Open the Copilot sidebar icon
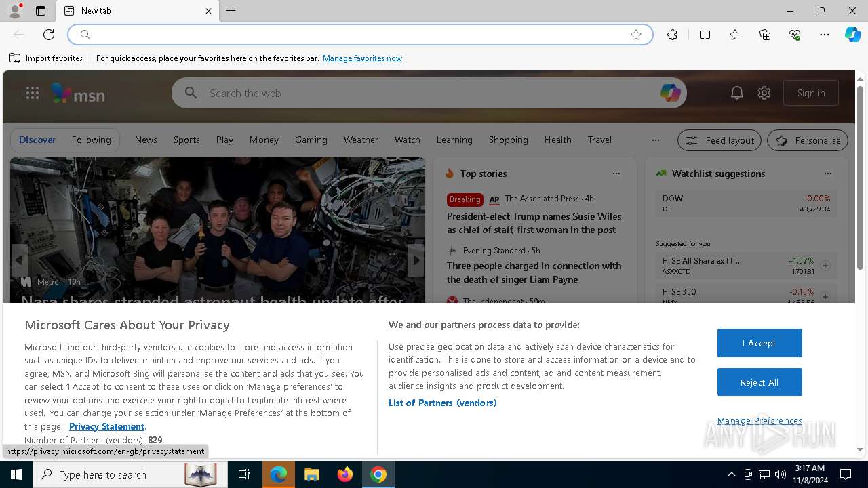 [852, 35]
